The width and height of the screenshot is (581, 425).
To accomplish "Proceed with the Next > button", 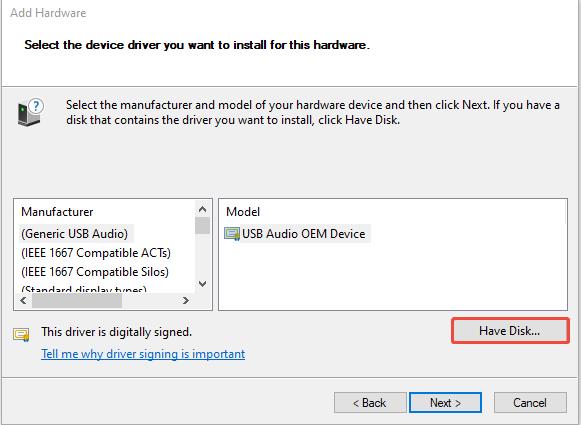I will coord(445,402).
